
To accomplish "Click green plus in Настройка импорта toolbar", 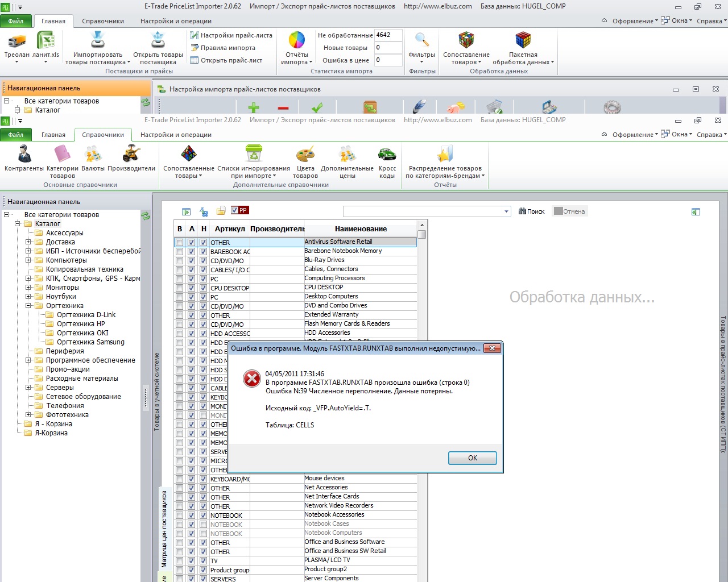I will coord(254,107).
